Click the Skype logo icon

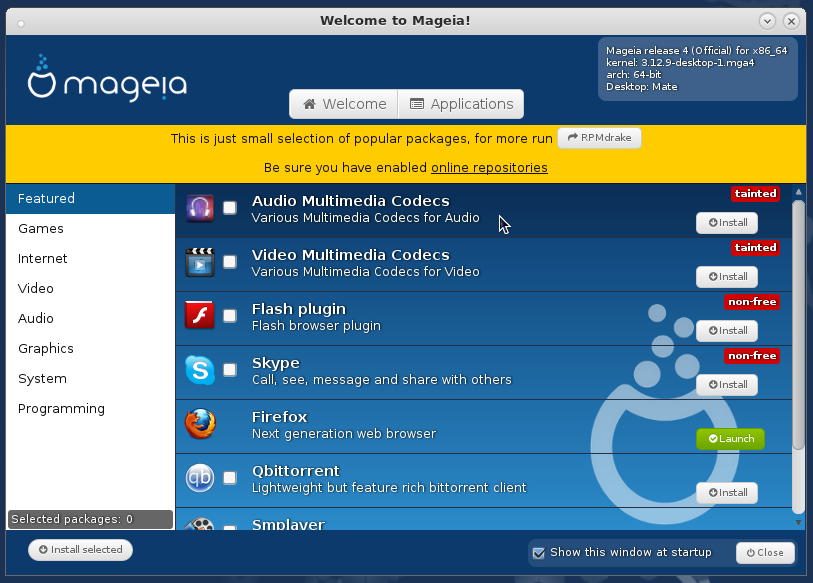click(x=200, y=370)
